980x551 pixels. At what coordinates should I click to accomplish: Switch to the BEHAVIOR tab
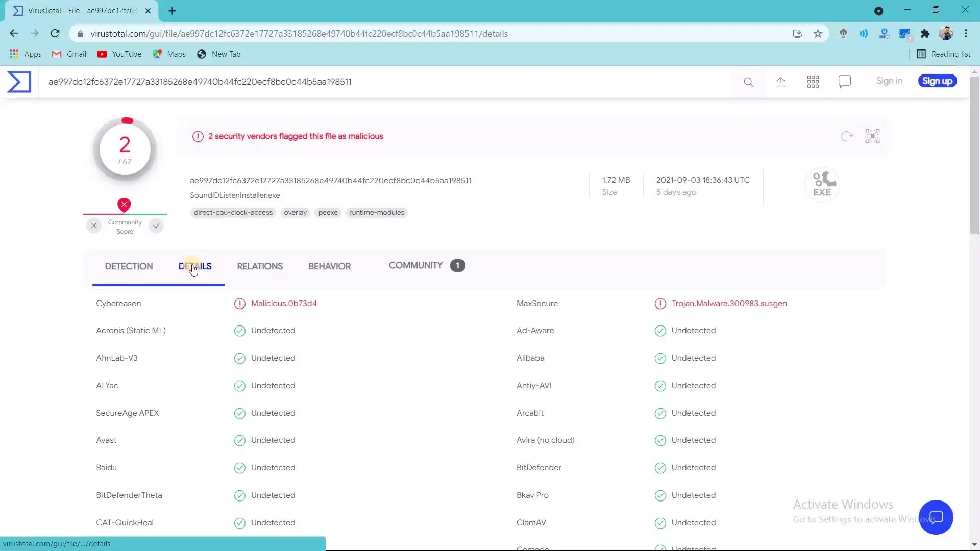tap(329, 266)
